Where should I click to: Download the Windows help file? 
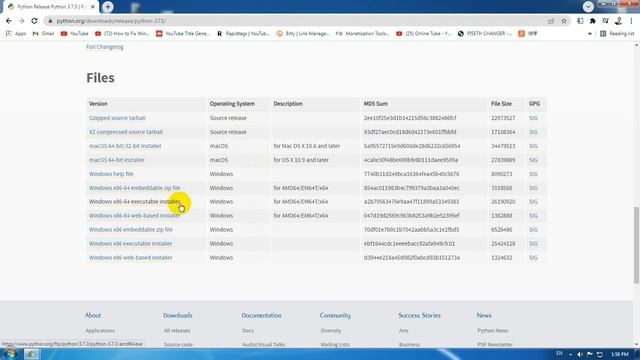[111, 174]
